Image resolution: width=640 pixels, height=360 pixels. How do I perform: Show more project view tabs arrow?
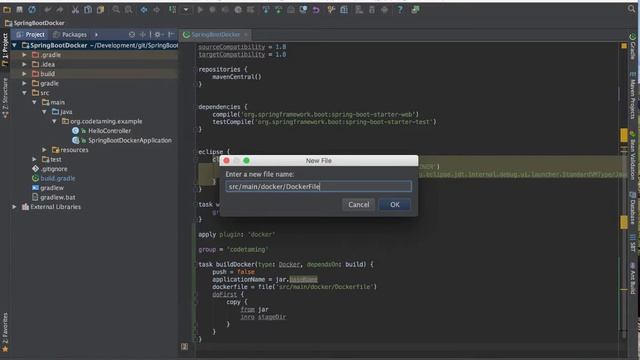[x=96, y=35]
